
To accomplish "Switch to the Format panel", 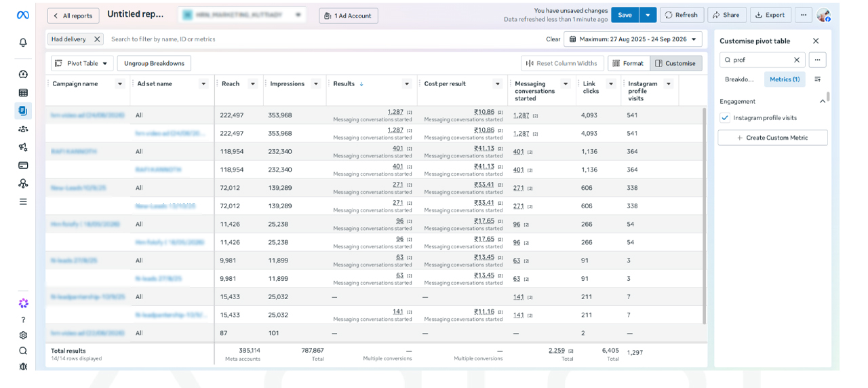I will click(628, 63).
